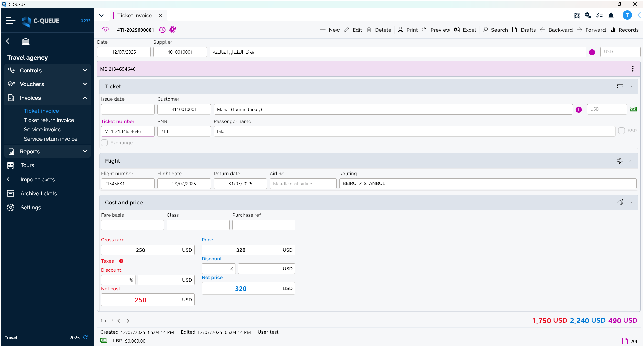Collapse the Cost and price section
The height and width of the screenshot is (347, 644).
631,202
